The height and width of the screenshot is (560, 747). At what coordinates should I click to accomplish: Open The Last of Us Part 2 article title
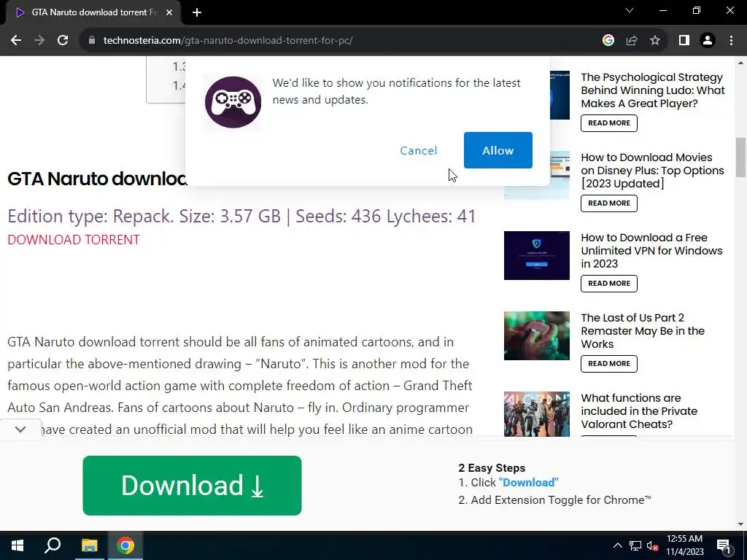[642, 331]
